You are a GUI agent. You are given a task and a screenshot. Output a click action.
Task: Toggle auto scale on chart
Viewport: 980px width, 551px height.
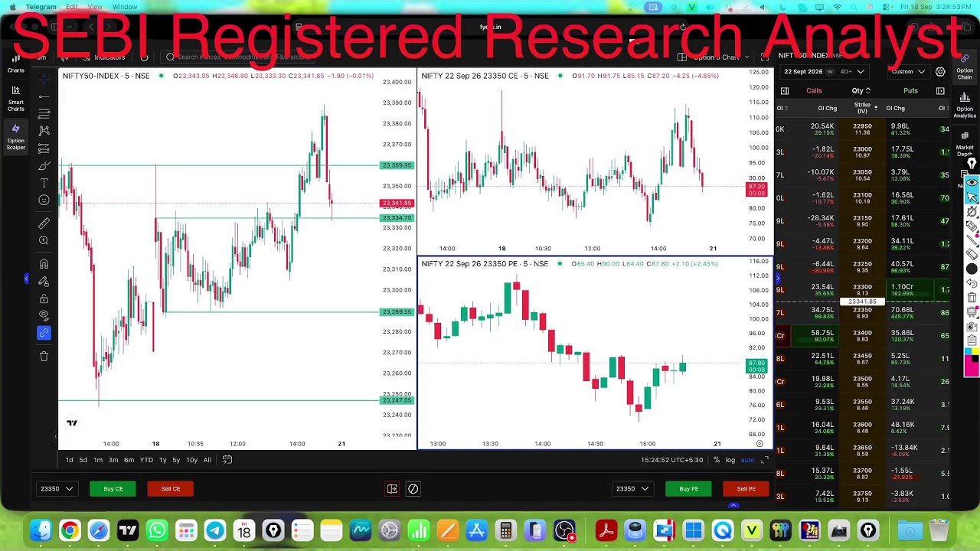(x=747, y=460)
